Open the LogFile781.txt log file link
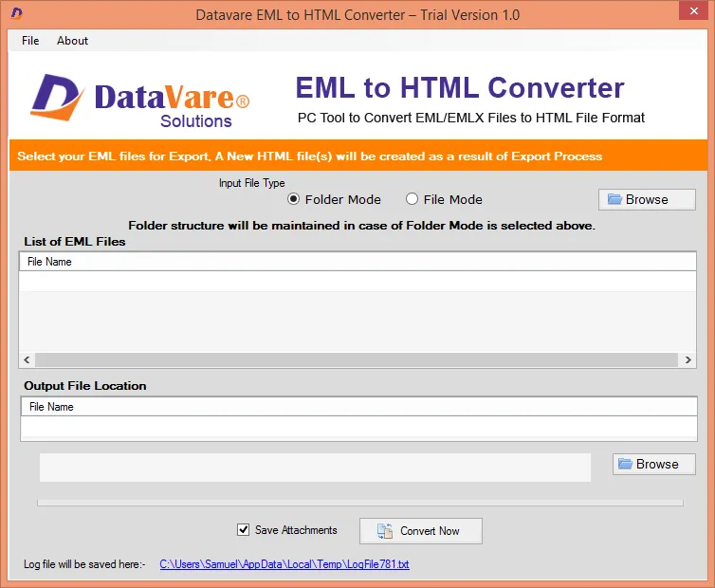This screenshot has width=715, height=588. click(284, 564)
